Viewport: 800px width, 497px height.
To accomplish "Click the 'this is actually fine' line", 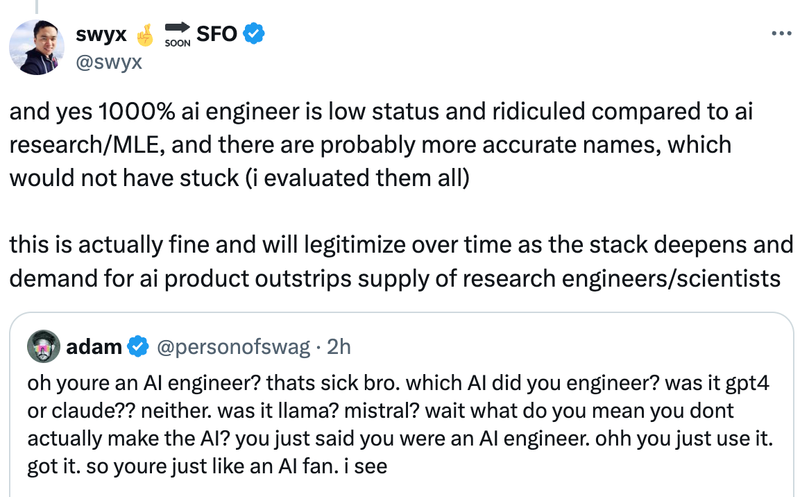I will click(401, 244).
